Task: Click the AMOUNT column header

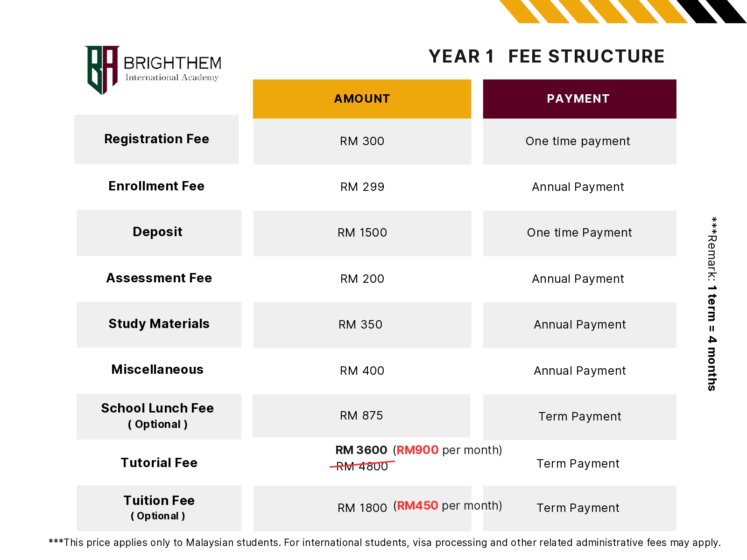Action: click(x=362, y=99)
